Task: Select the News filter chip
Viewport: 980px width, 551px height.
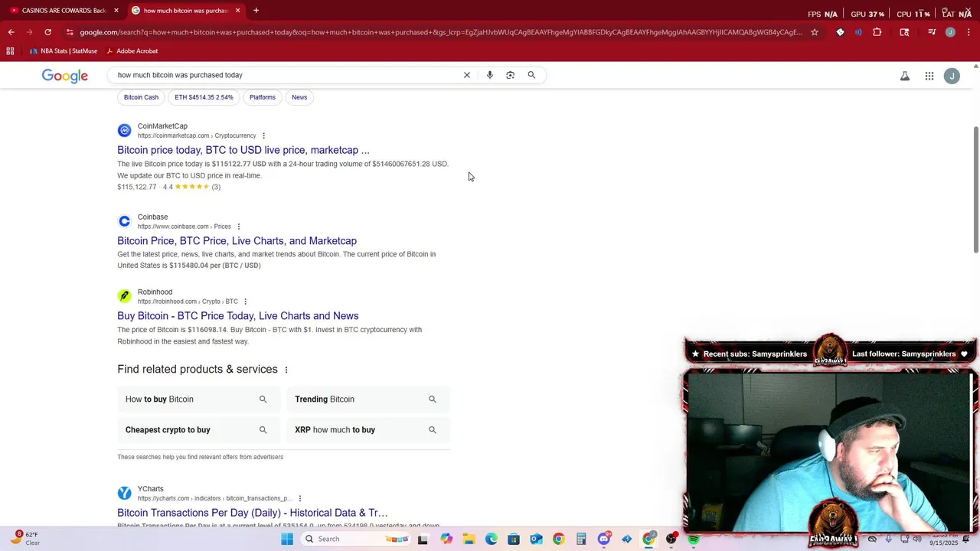Action: point(299,97)
